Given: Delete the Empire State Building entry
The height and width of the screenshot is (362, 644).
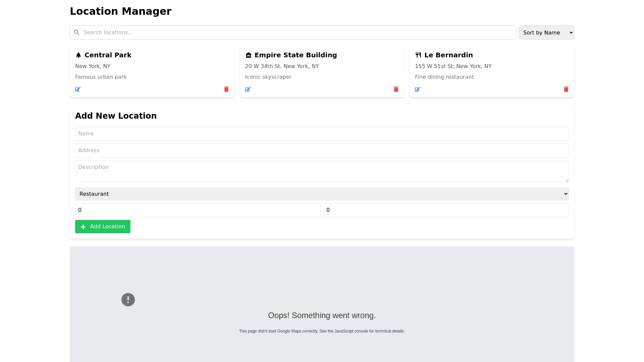Looking at the screenshot, I should coord(396,89).
